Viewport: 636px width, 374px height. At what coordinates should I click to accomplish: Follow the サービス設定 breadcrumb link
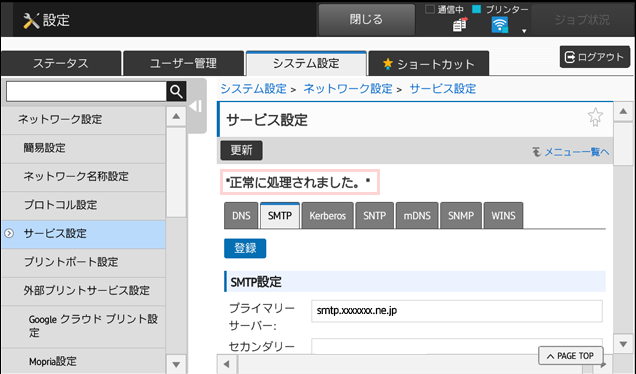(443, 88)
